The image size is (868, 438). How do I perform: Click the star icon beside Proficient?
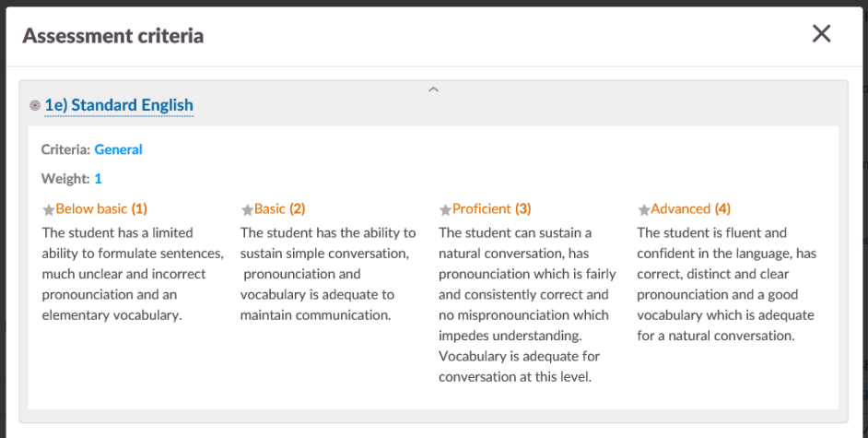(445, 209)
